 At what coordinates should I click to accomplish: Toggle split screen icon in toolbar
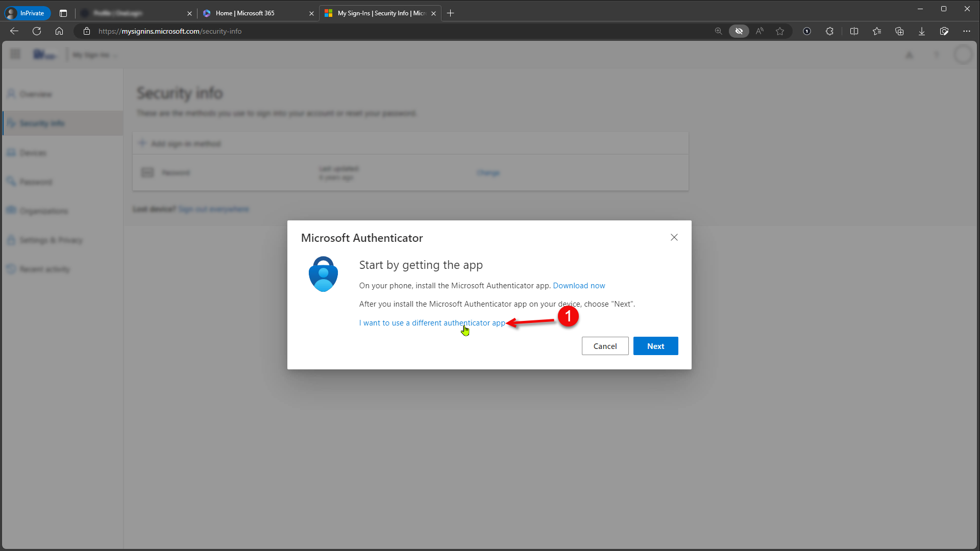pos(854,31)
